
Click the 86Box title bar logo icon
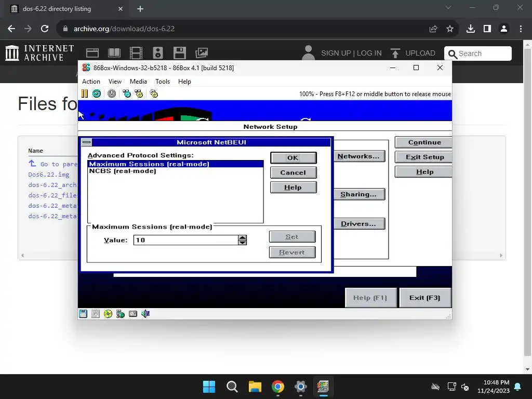click(86, 68)
